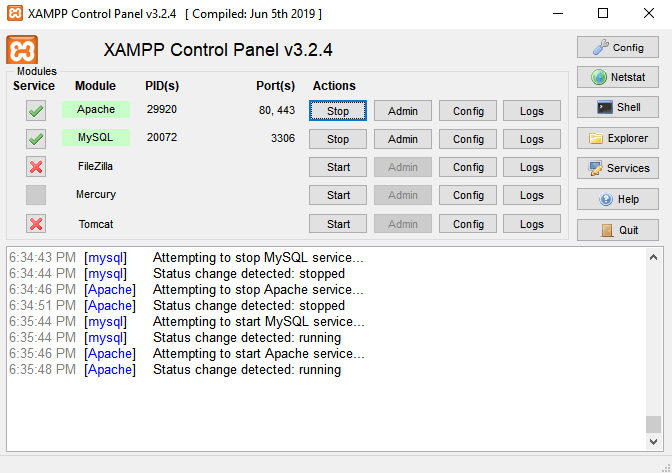
Task: Open the main Config settings
Action: tap(617, 47)
